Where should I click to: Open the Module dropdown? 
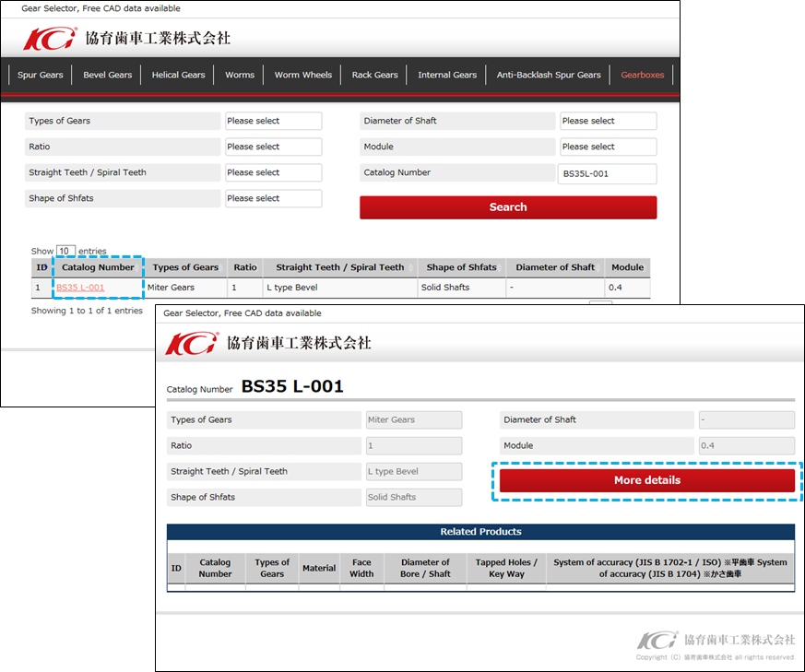(x=608, y=147)
